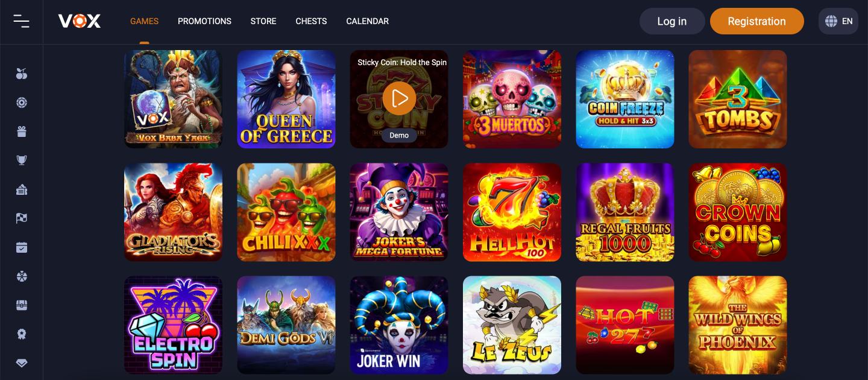Select the treasure chest sidebar icon
The width and height of the screenshot is (868, 380).
[22, 305]
